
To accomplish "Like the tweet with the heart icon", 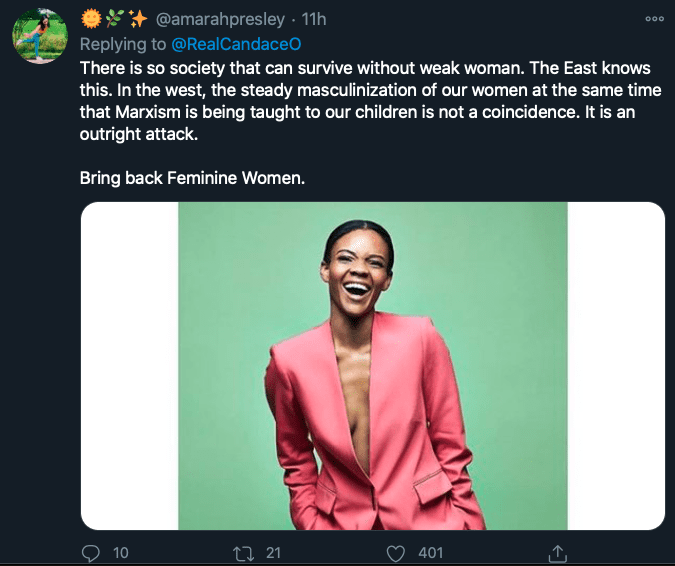I will click(x=397, y=551).
